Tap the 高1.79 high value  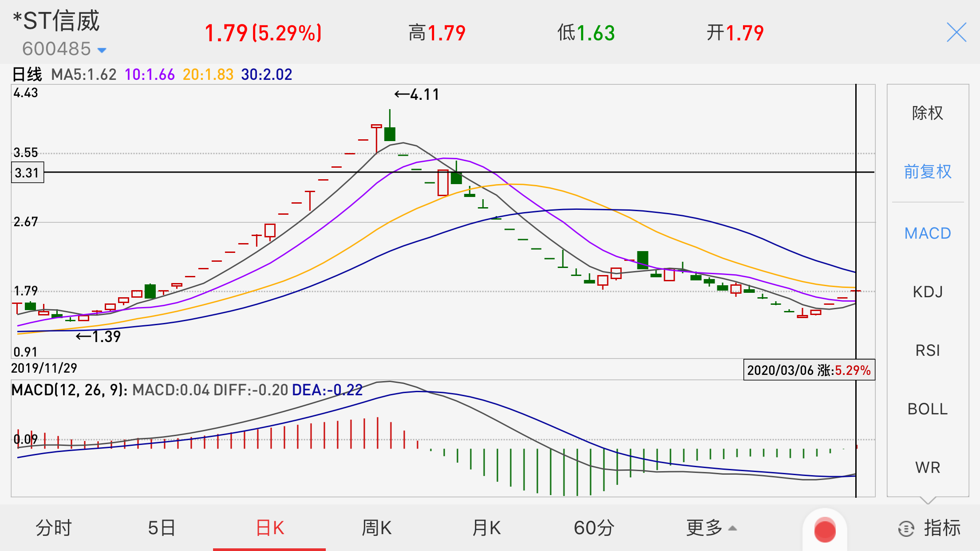pyautogui.click(x=437, y=33)
